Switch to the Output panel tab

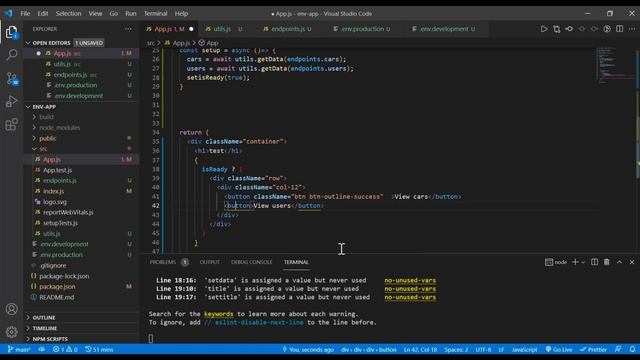point(209,262)
